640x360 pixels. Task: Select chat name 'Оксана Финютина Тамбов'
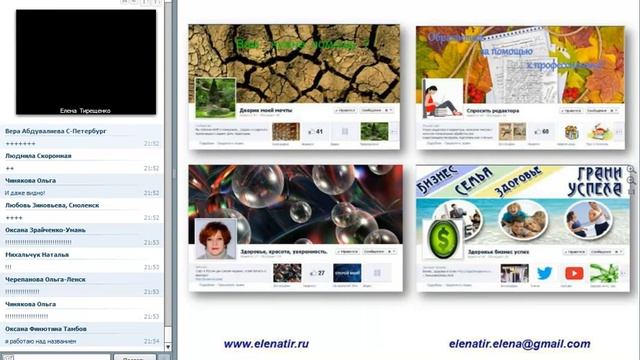pyautogui.click(x=46, y=329)
